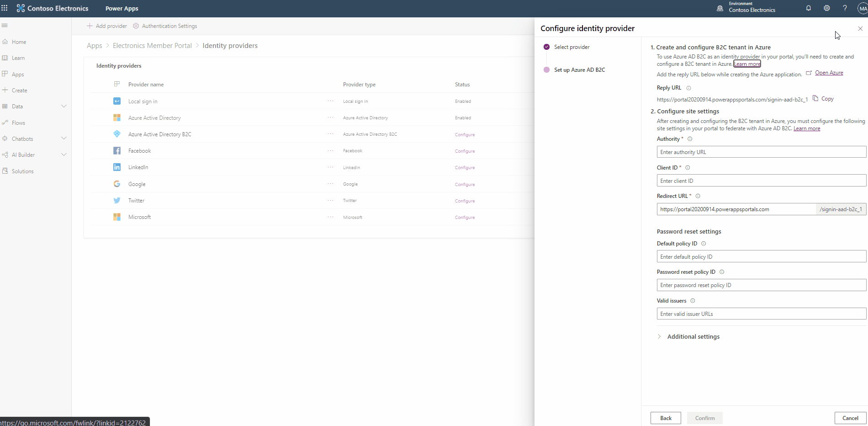Image resolution: width=868 pixels, height=426 pixels.
Task: Click the Authority URL input field
Action: 761,152
